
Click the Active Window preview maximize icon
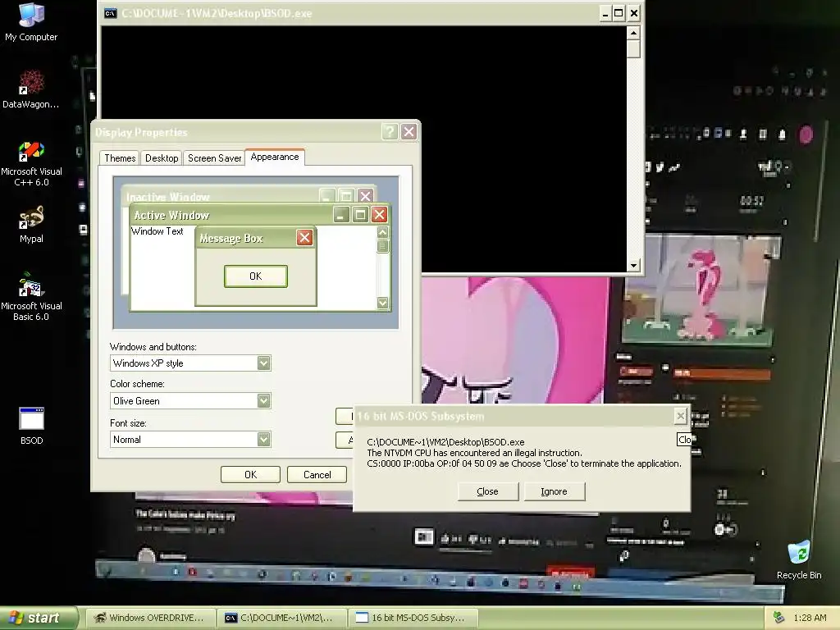(360, 215)
